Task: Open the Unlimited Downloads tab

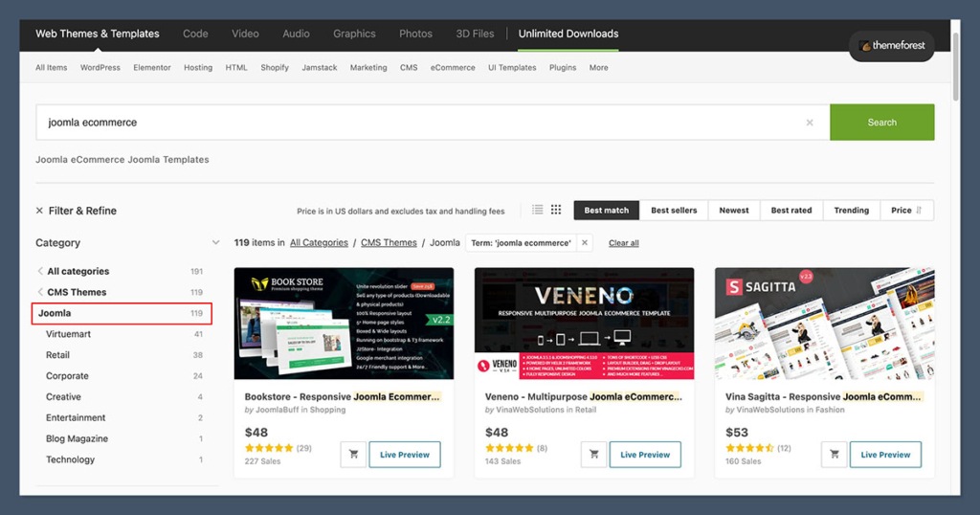Action: pos(568,34)
